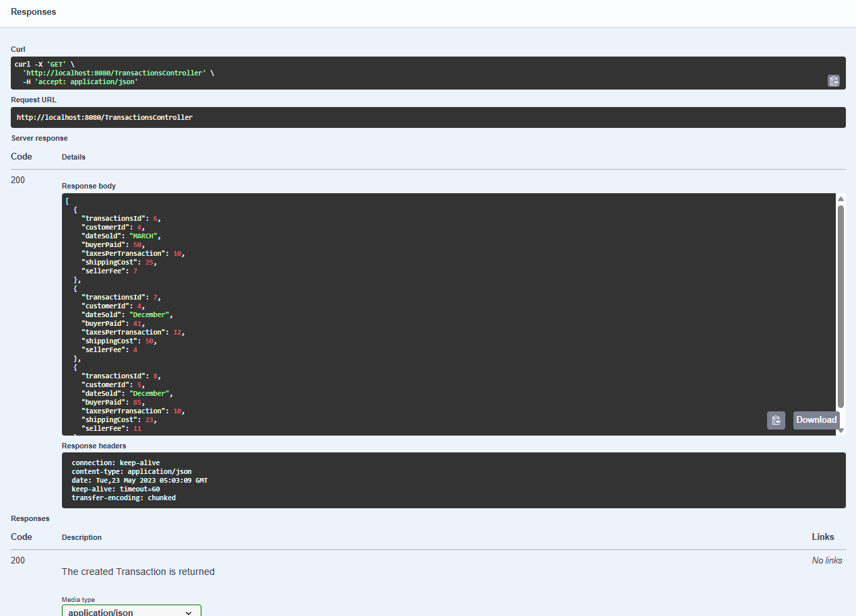Click the Media type dropdown chevron arrow
856x616 pixels.
pyautogui.click(x=189, y=613)
